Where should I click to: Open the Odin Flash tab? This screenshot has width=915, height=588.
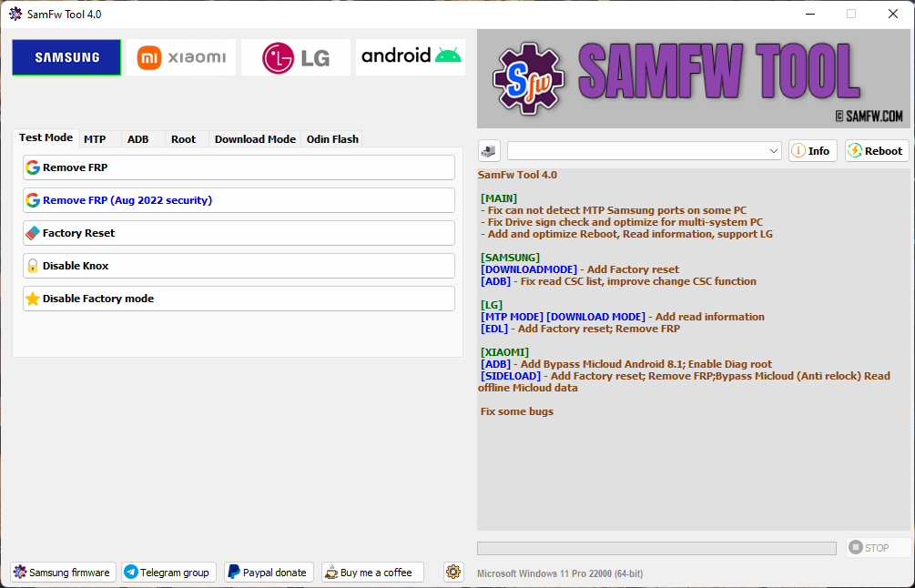pyautogui.click(x=332, y=139)
